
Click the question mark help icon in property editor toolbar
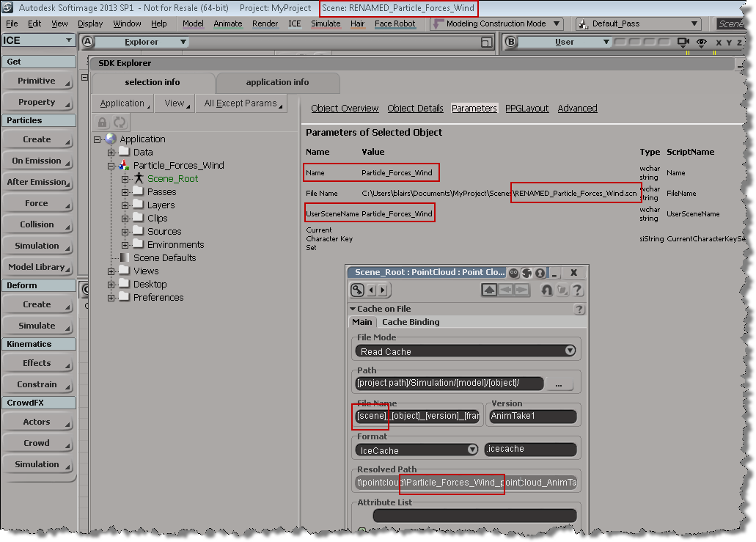click(x=577, y=290)
